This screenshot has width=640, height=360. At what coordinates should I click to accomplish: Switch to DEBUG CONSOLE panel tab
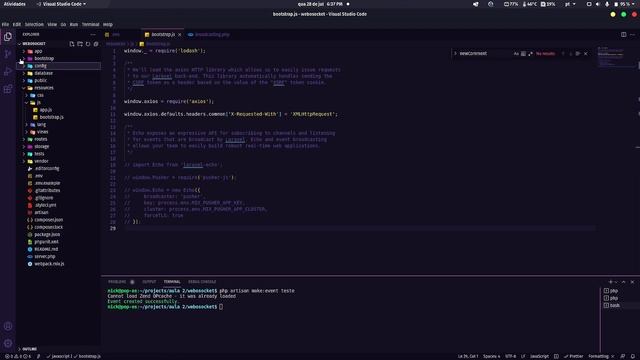coord(202,282)
